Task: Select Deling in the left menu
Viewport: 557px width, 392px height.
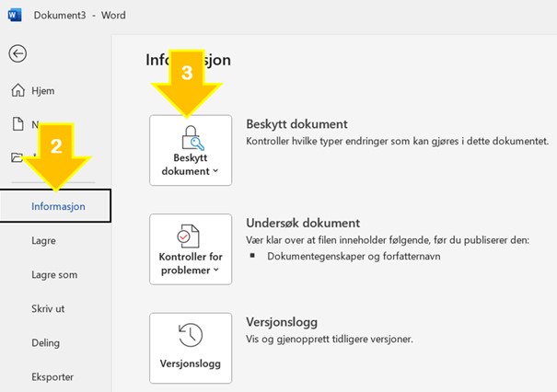Action: click(46, 342)
